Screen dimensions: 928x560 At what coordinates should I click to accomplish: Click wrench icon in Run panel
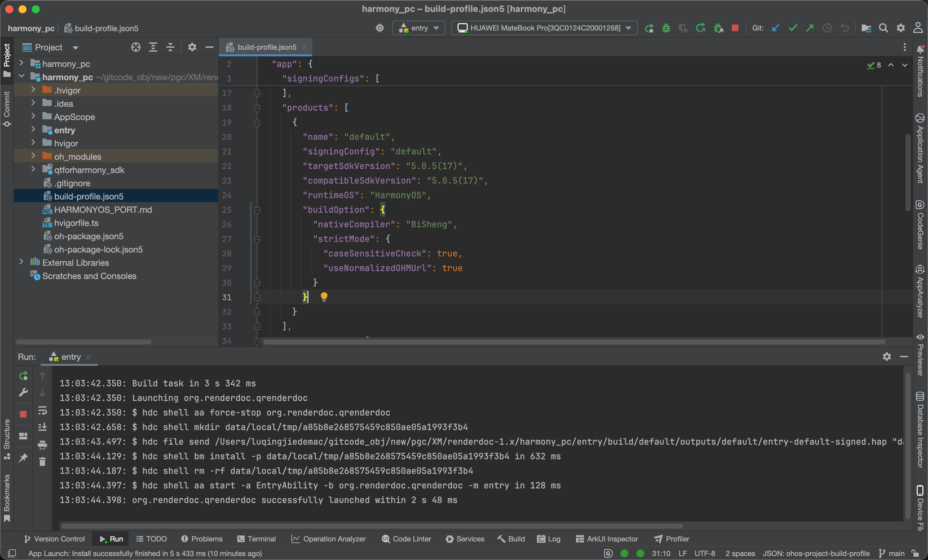(23, 392)
